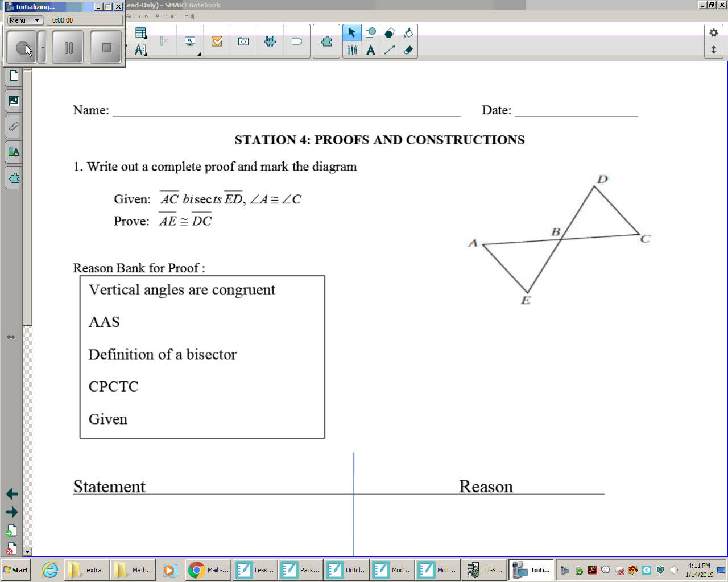
Task: Select the Pens tool
Action: click(x=352, y=50)
